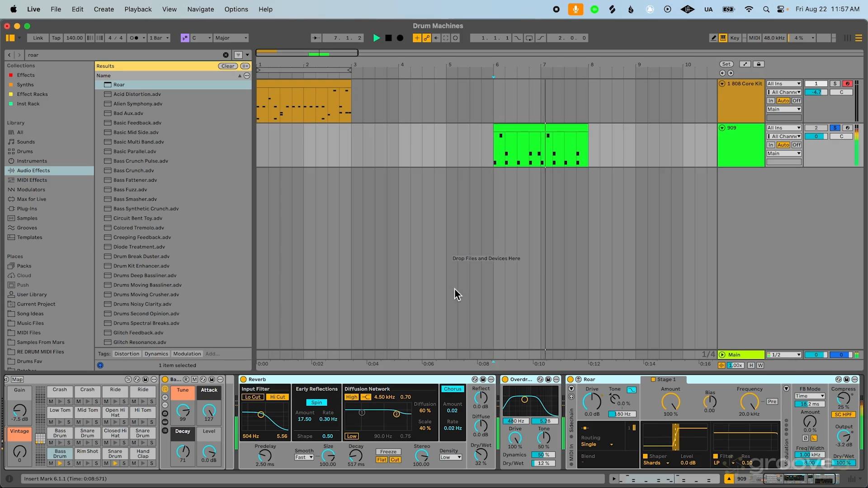Select Bass Crunch.adv in browser results
The height and width of the screenshot is (488, 868).
tap(133, 170)
